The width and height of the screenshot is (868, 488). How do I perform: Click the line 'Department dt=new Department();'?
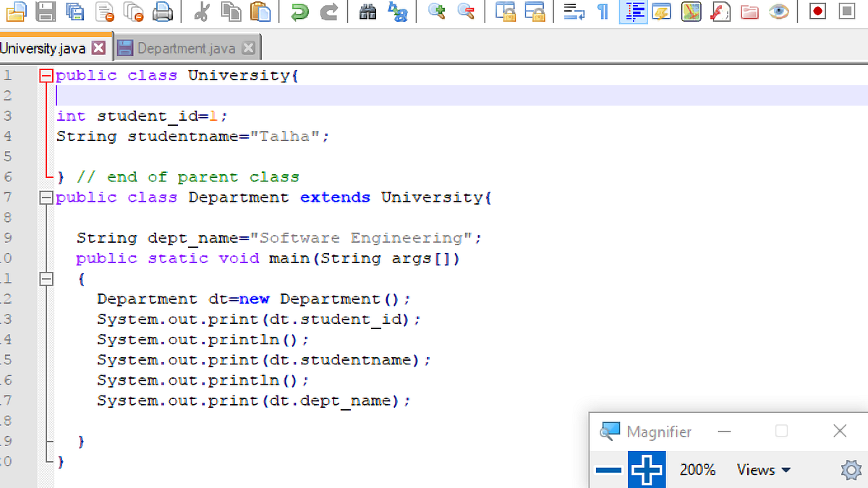pos(255,299)
